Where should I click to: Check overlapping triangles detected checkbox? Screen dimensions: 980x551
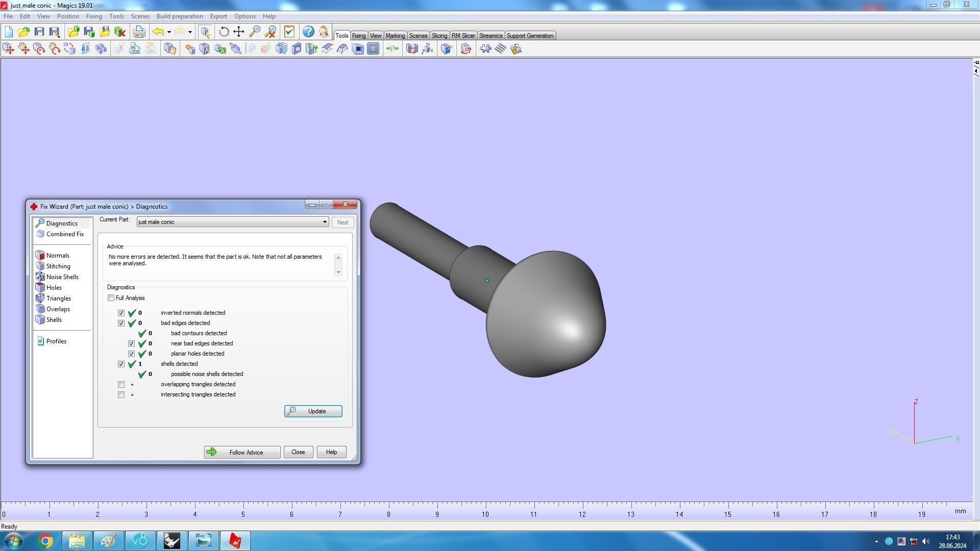(121, 384)
